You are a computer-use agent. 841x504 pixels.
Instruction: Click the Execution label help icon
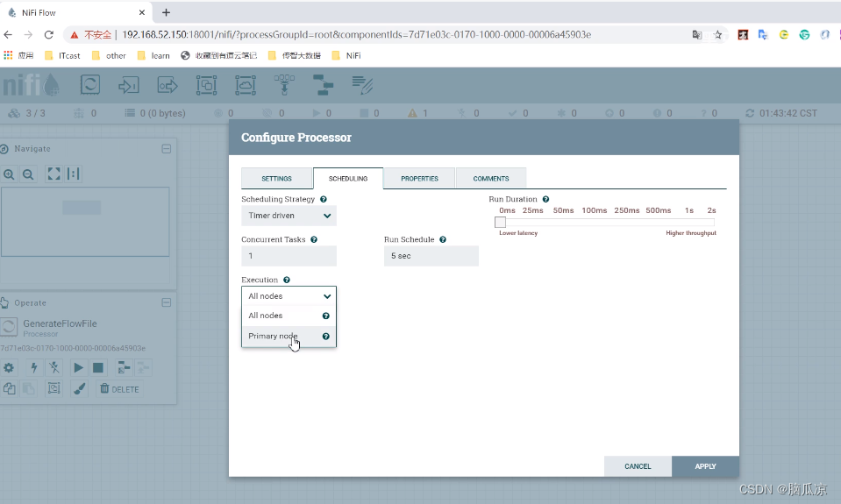(x=287, y=280)
